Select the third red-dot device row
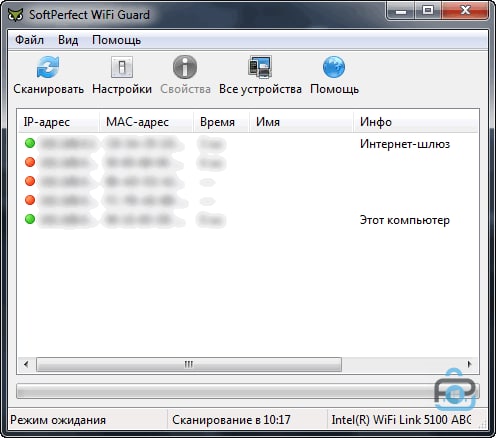Viewport: 496px width, 438px height. (x=247, y=200)
